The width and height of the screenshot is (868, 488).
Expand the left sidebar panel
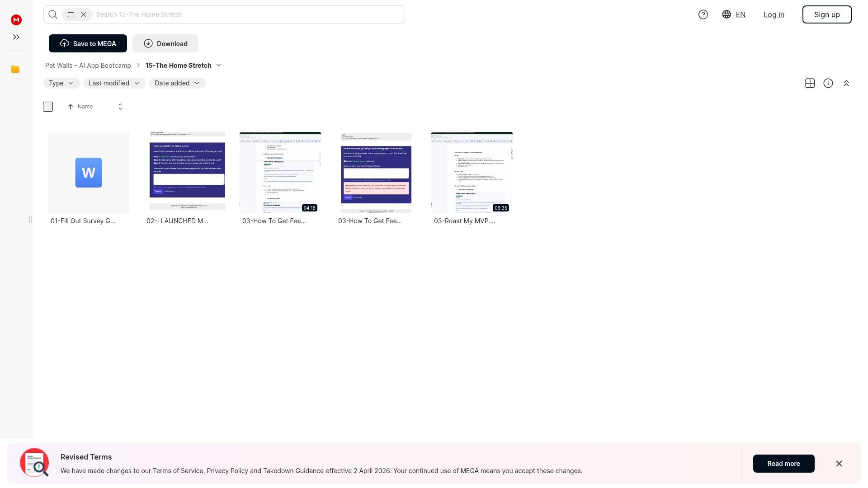[16, 37]
